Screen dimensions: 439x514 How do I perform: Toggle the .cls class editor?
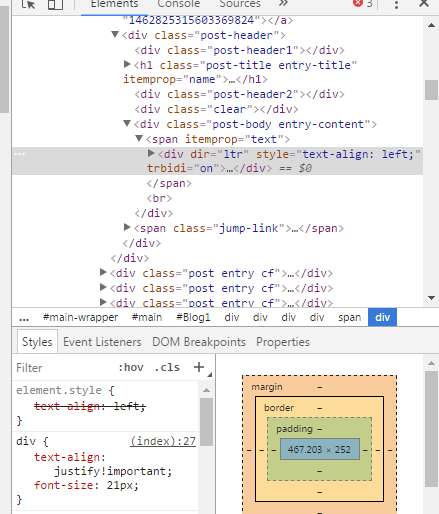click(x=167, y=367)
